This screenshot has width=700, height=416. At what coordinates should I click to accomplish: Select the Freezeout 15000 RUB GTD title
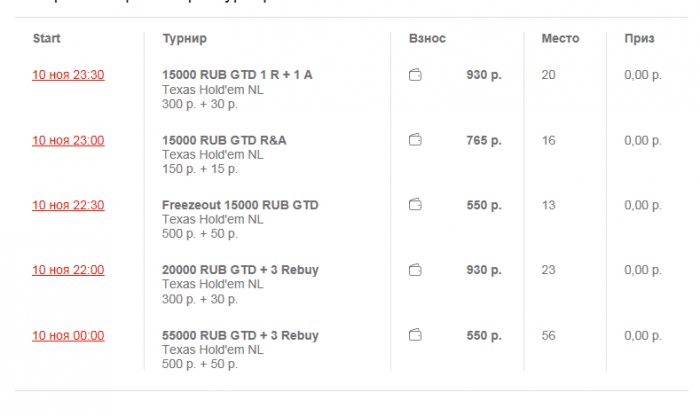240,205
